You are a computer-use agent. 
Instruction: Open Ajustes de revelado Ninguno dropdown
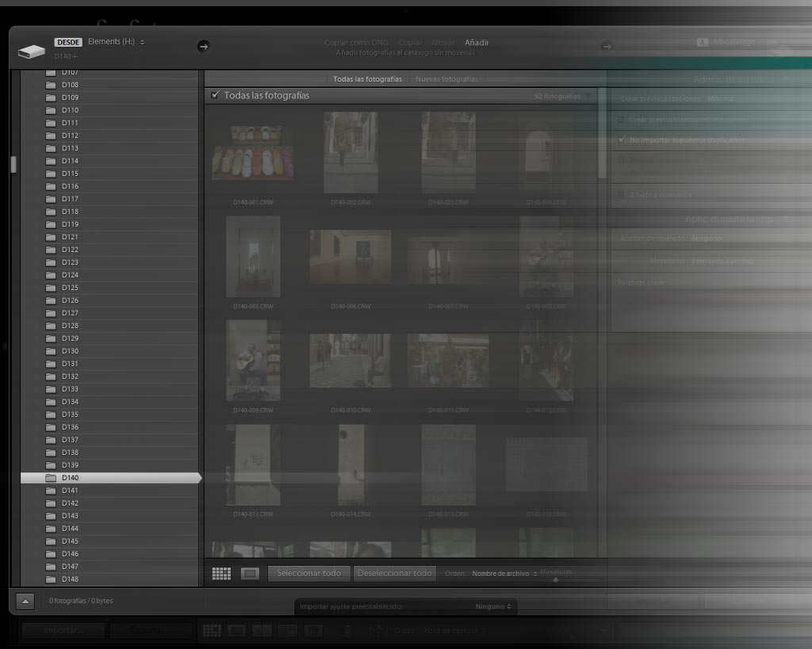point(707,238)
